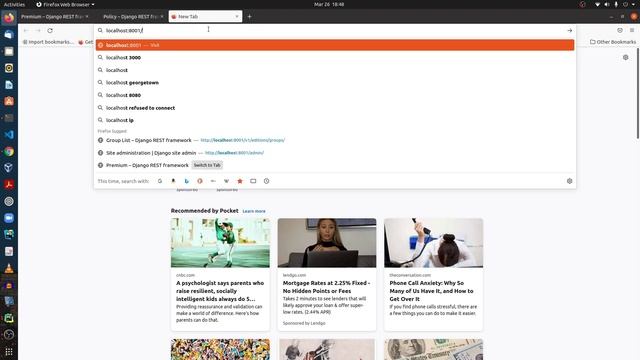Click the Reload page icon
Image resolution: width=640 pixels, height=360 pixels.
(x=50, y=31)
